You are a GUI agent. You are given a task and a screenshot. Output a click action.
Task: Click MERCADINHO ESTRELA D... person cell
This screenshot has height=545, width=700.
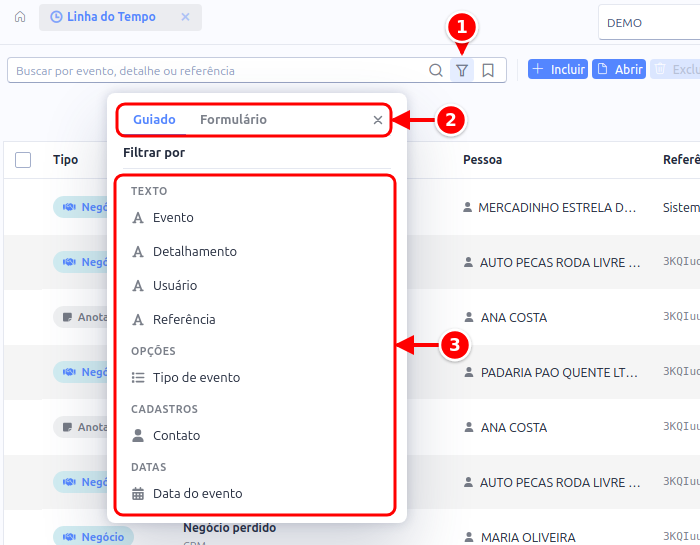point(549,208)
